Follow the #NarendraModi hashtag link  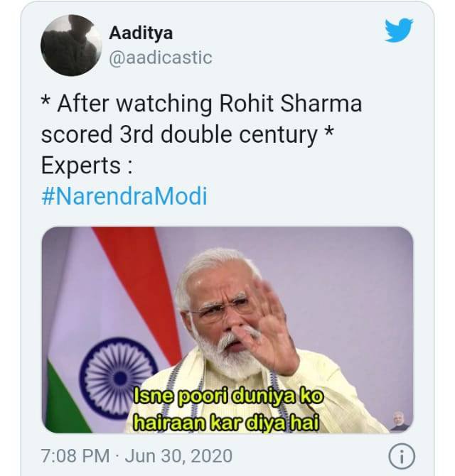coord(124,196)
